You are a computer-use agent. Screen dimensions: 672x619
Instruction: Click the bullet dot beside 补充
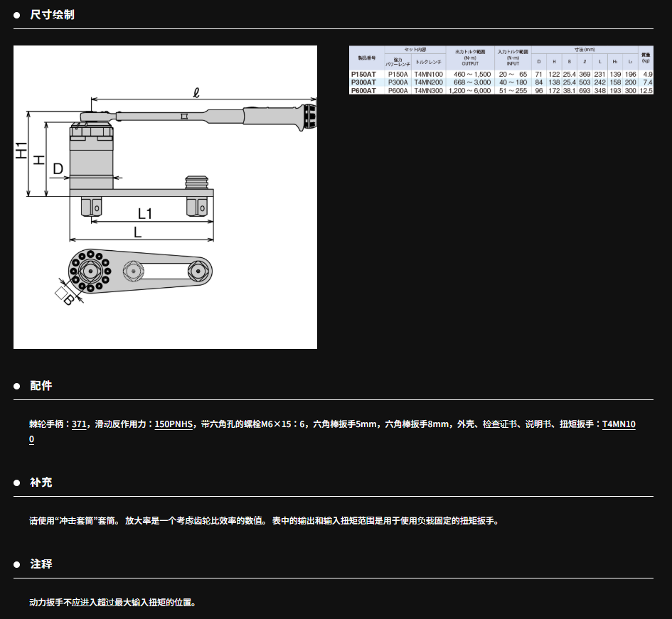(x=17, y=483)
